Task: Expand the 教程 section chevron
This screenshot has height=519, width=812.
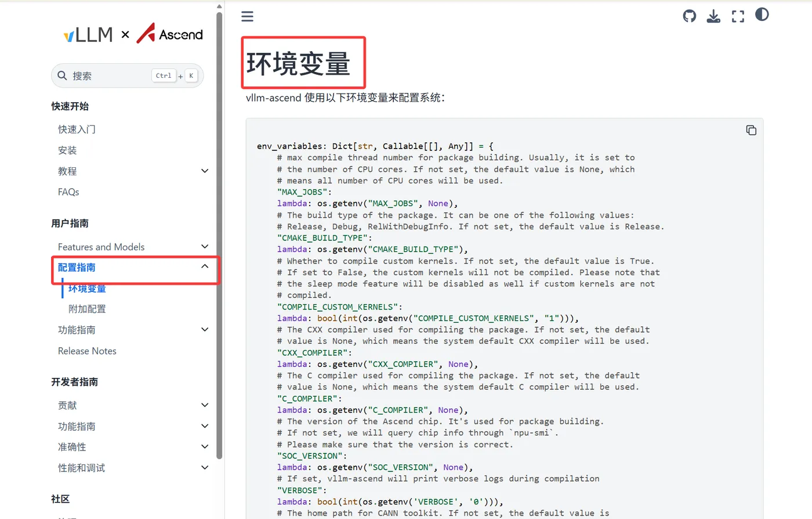Action: (x=205, y=171)
